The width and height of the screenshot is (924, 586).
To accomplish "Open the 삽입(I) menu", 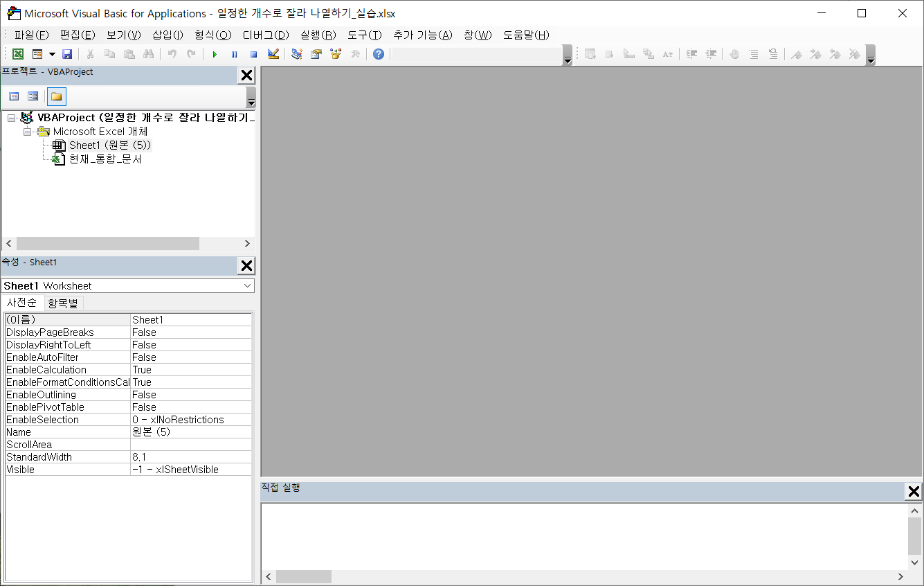I will tap(167, 35).
